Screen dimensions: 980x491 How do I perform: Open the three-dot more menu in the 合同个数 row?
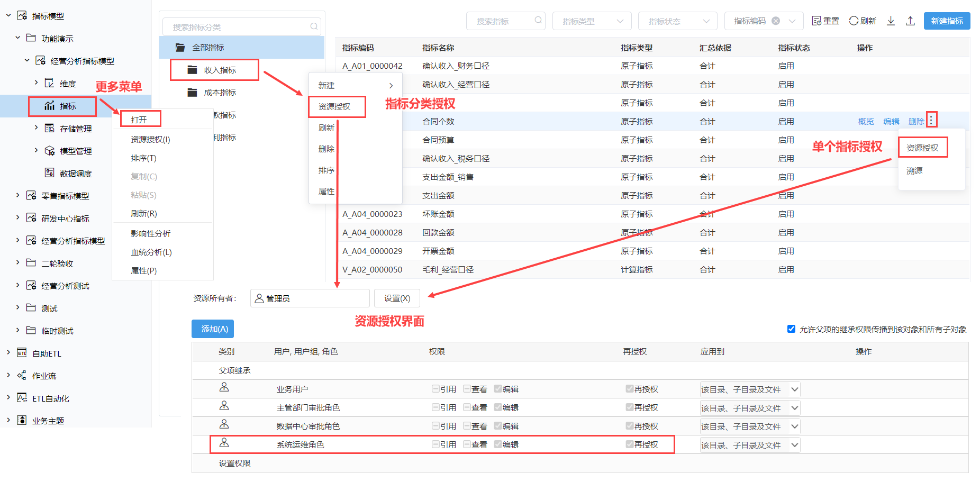[x=931, y=120]
